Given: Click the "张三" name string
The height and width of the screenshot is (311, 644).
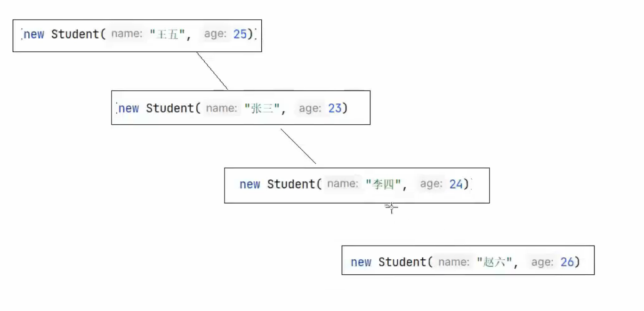Looking at the screenshot, I should point(262,108).
